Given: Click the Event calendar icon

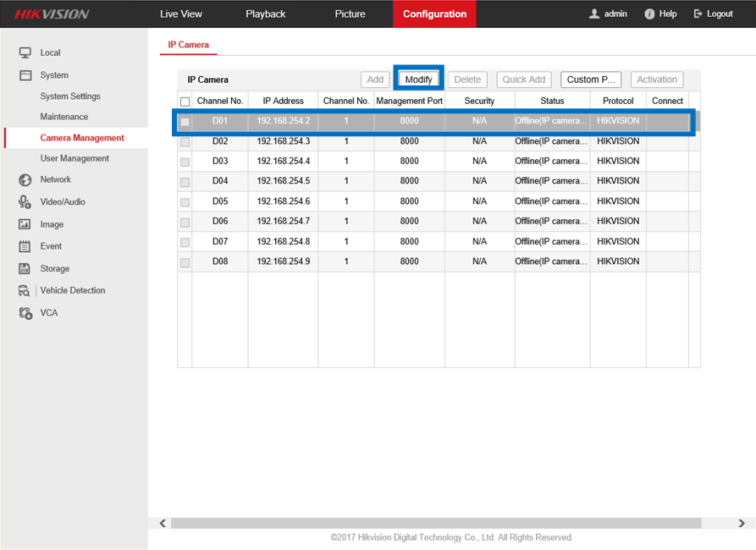Looking at the screenshot, I should pos(25,246).
